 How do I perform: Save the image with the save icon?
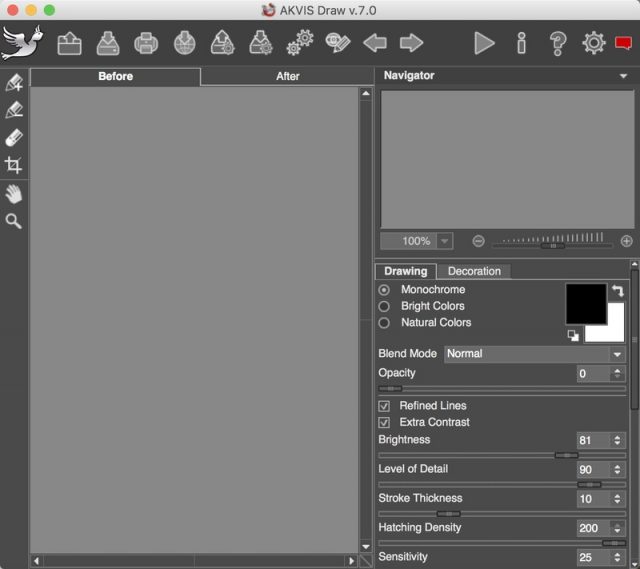[x=108, y=43]
